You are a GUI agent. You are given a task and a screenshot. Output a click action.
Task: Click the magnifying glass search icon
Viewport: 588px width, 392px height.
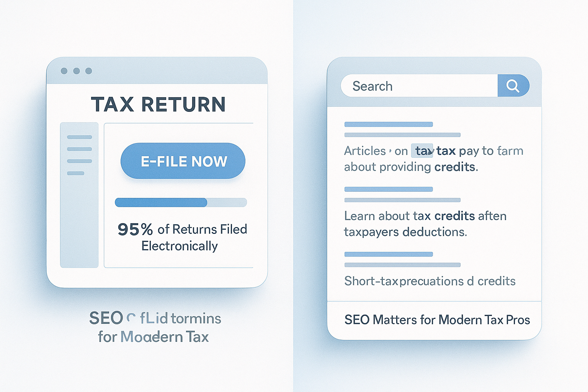pyautogui.click(x=513, y=86)
